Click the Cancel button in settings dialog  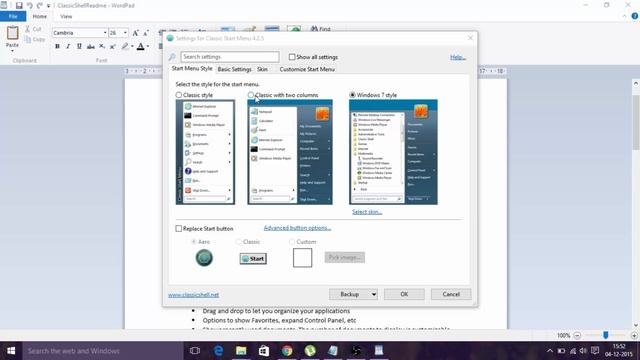tap(451, 294)
